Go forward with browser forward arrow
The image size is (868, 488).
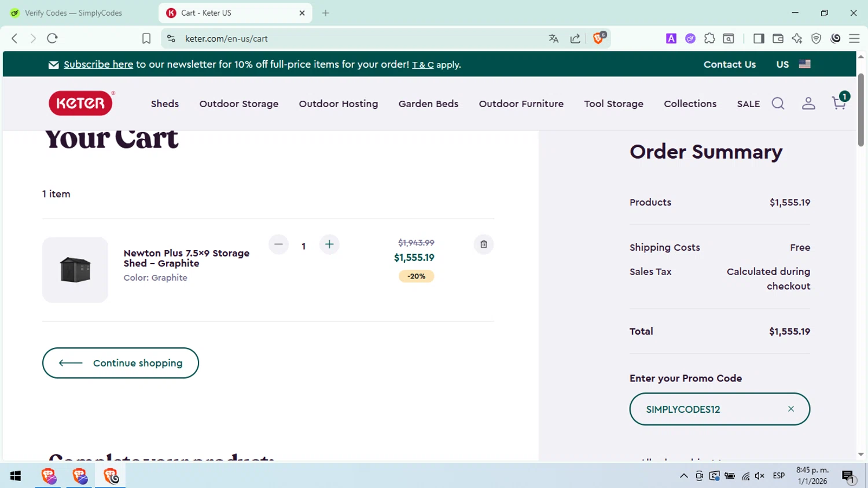[33, 38]
